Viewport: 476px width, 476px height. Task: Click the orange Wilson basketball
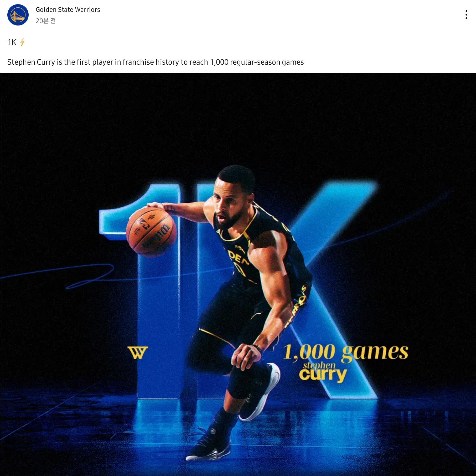(152, 231)
